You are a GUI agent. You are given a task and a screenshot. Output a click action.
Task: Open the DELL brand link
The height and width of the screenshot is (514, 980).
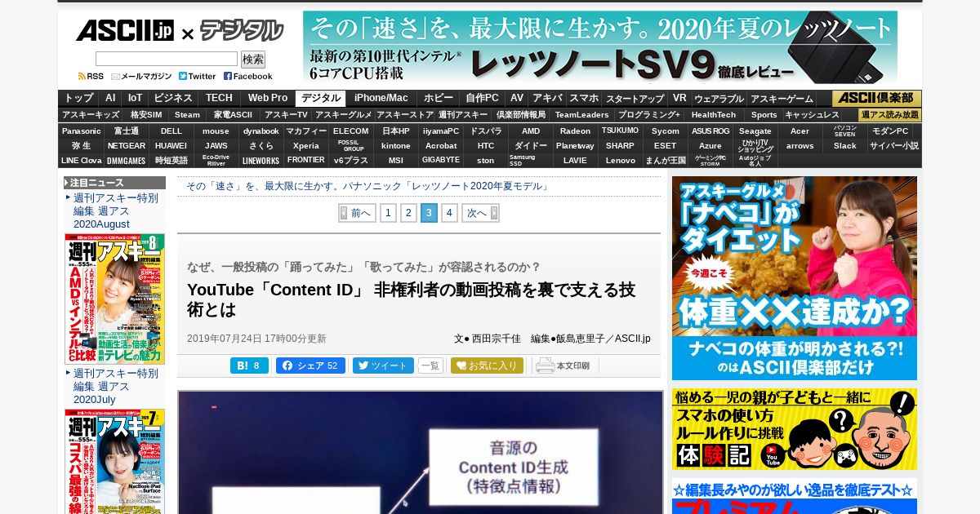pyautogui.click(x=171, y=131)
